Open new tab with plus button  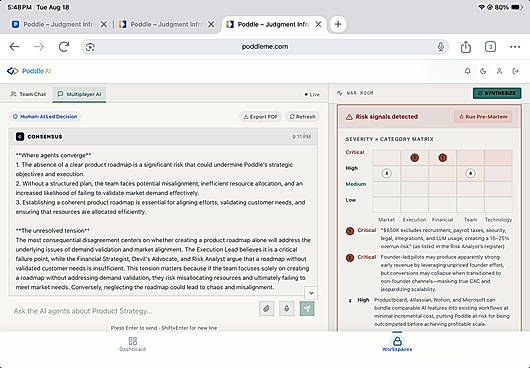pos(338,24)
